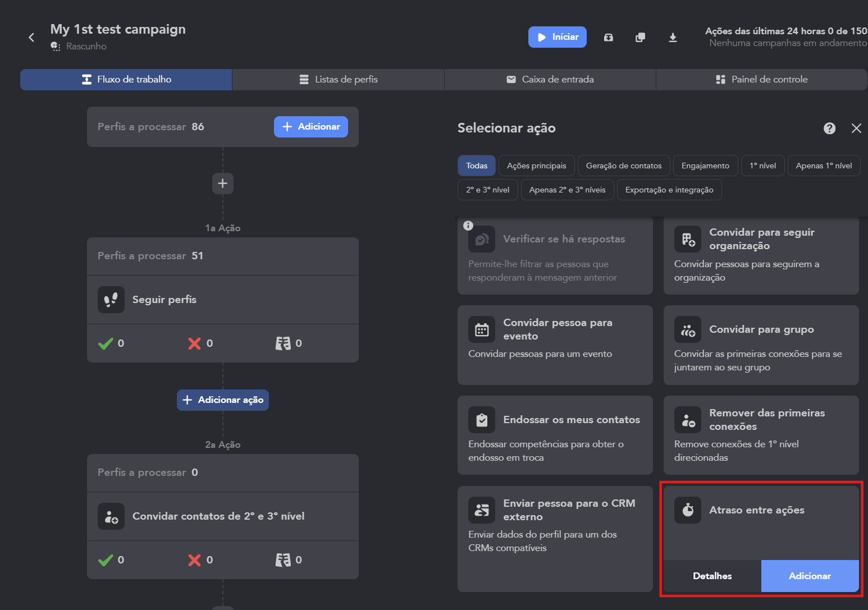Filter actions by 1º nível
868x610 pixels.
click(763, 166)
